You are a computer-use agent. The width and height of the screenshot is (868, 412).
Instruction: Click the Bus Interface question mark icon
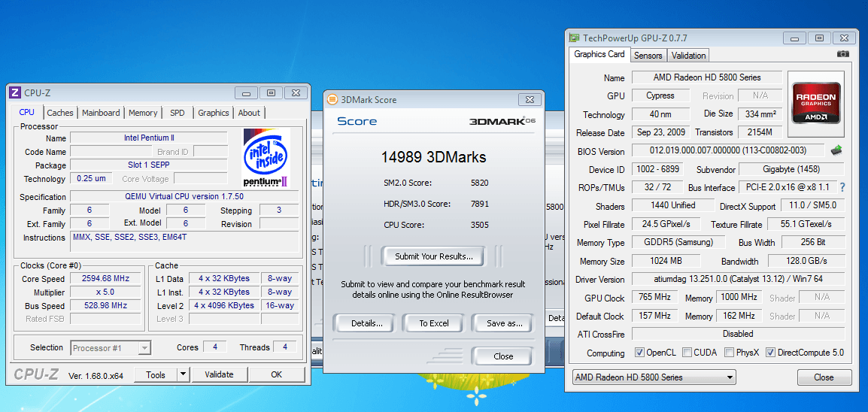(842, 187)
